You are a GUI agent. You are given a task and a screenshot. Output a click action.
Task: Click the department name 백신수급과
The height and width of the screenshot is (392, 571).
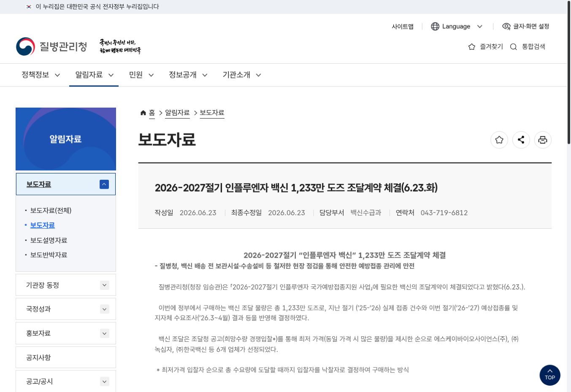click(366, 213)
